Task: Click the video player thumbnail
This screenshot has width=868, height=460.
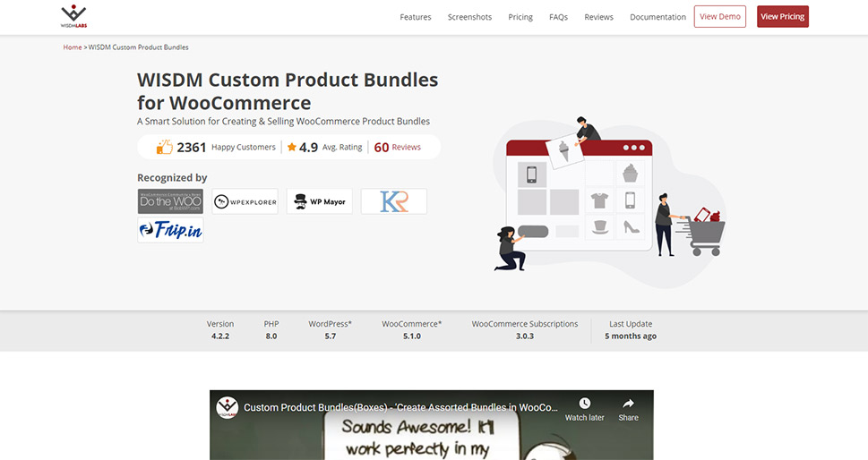Action: [x=431, y=425]
